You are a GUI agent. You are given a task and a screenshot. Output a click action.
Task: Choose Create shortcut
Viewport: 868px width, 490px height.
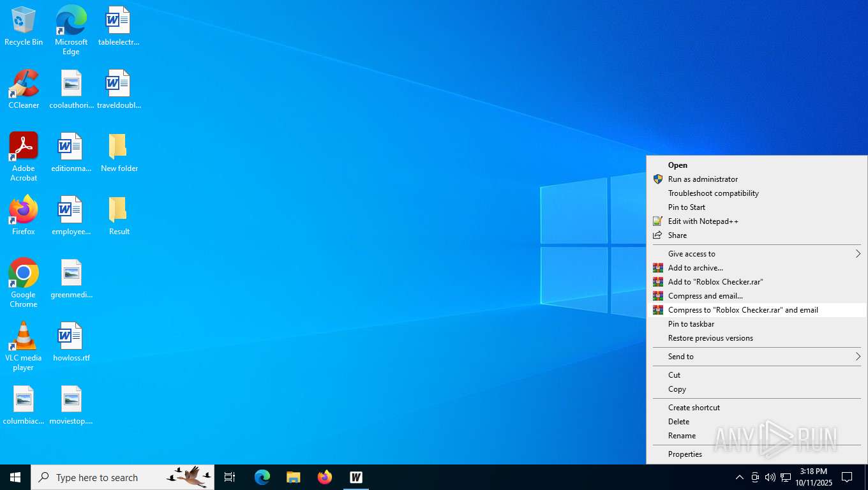click(756, 408)
